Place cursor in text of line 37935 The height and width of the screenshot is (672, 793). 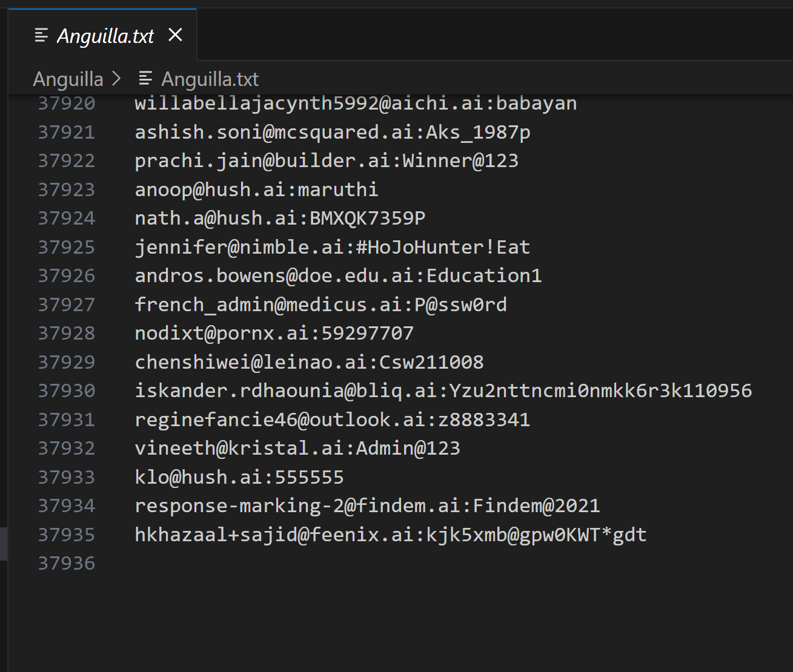tap(391, 535)
